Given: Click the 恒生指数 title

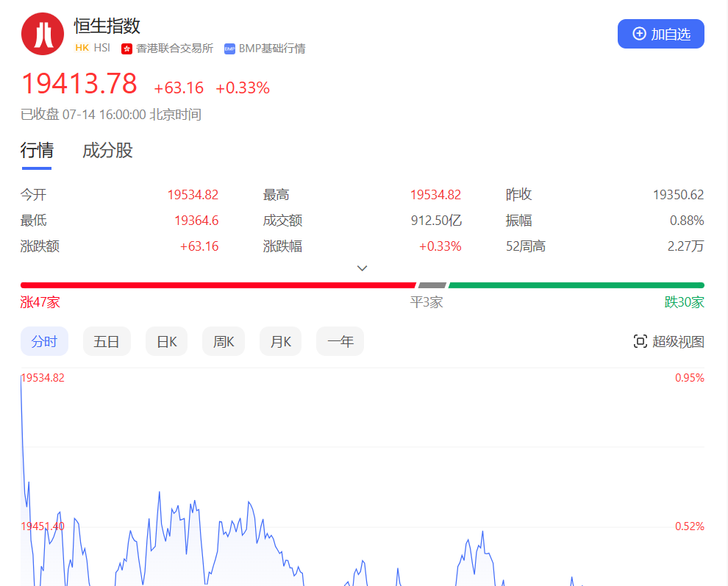Looking at the screenshot, I should coord(107,26).
